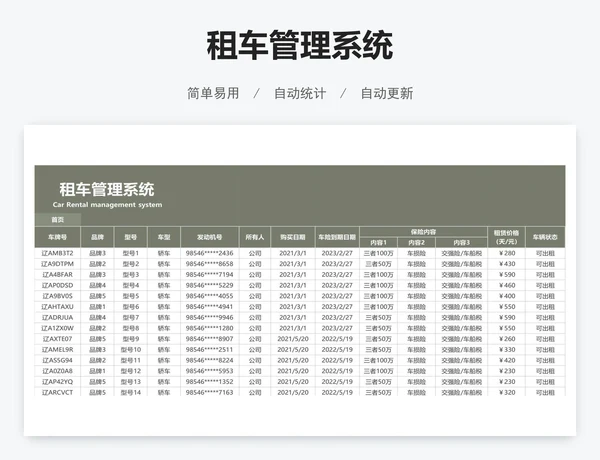Image resolution: width=600 pixels, height=460 pixels.
Task: Click the 型号10 model cell
Action: click(130, 350)
